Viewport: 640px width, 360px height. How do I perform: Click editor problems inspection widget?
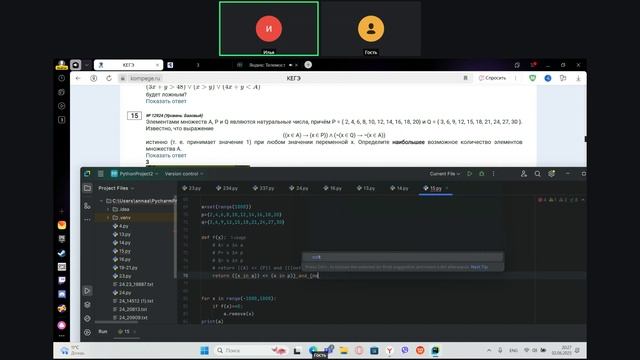[x=561, y=200]
